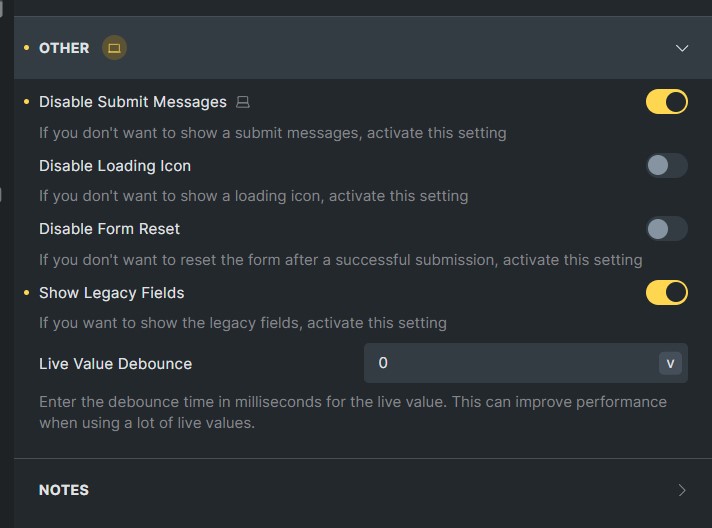
Task: Click the yellow dot before the OTHER heading
Action: coord(26,48)
